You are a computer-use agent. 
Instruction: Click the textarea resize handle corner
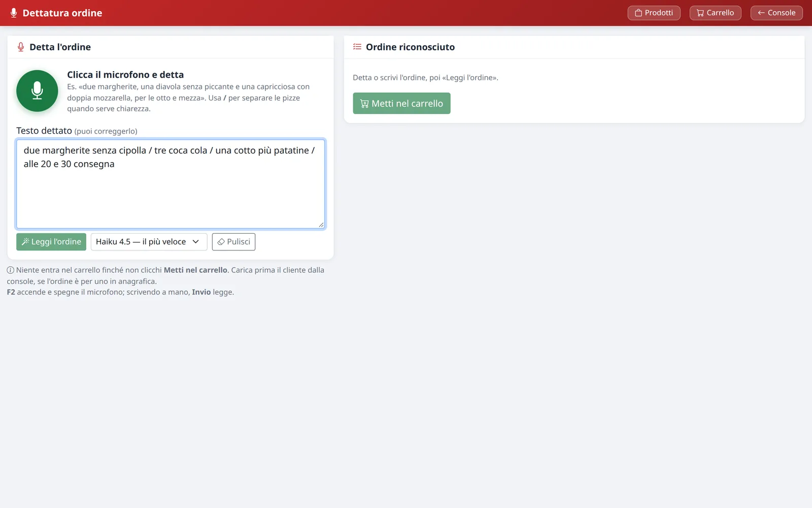321,225
